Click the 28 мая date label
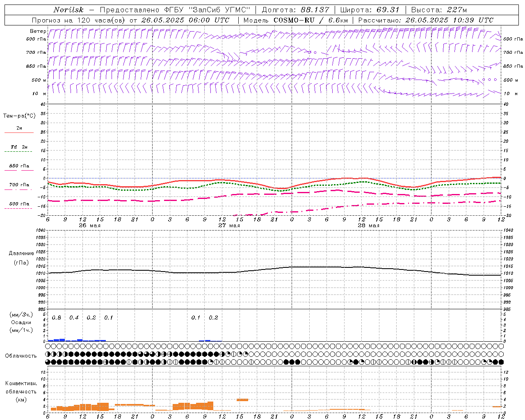Image resolution: width=525 pixels, height=420 pixels. (368, 225)
